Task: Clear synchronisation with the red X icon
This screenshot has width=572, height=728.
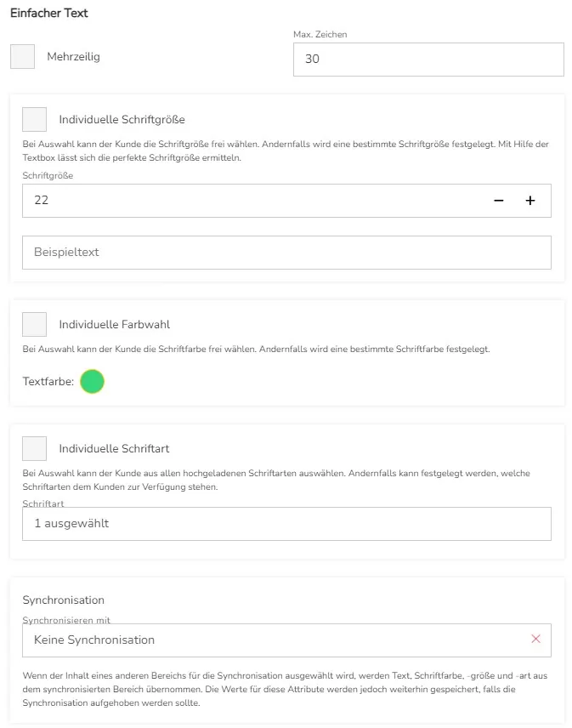Action: coord(535,639)
